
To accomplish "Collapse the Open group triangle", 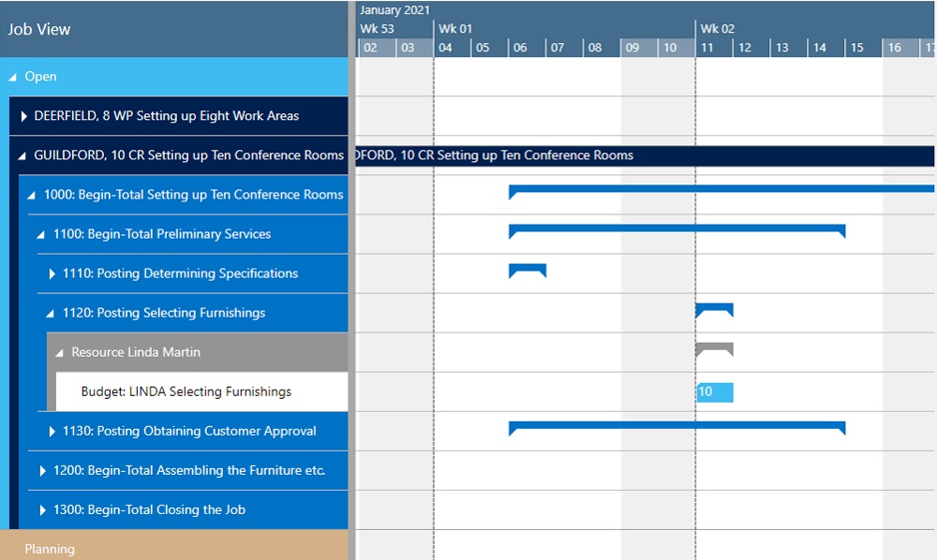I will tap(12, 77).
